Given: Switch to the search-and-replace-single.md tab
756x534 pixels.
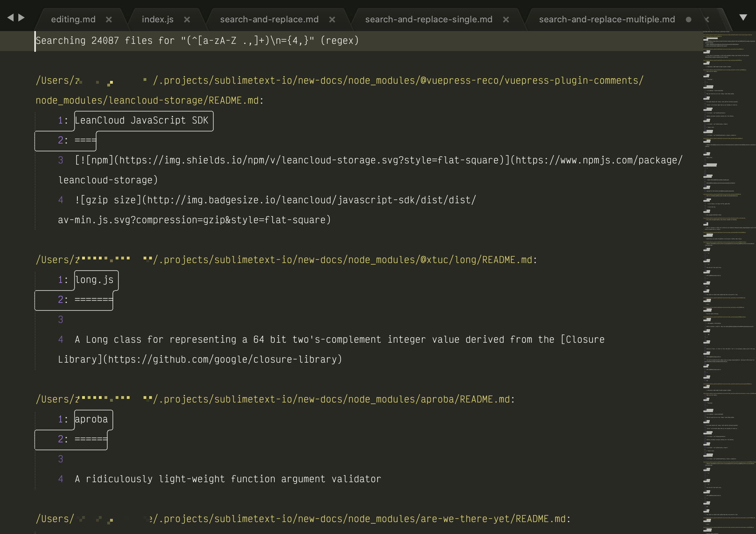Looking at the screenshot, I should point(429,20).
